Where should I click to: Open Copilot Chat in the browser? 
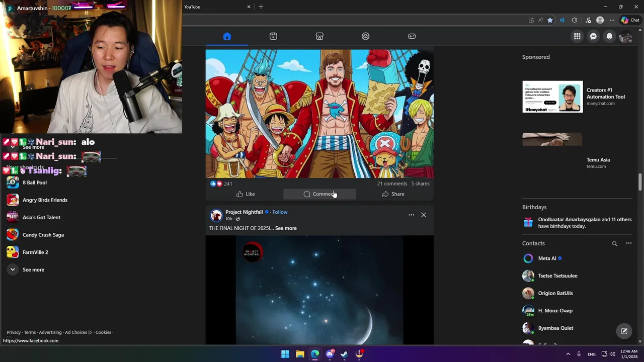click(x=630, y=20)
